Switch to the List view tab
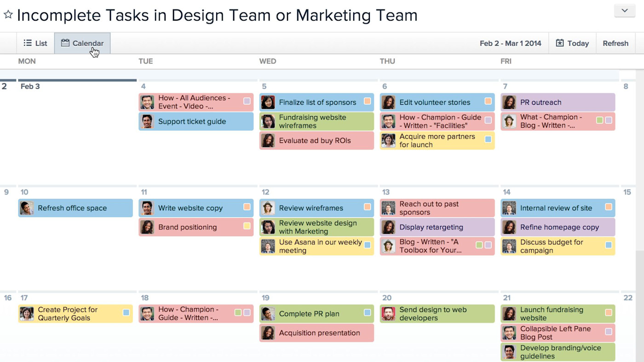The width and height of the screenshot is (644, 362). 35,43
